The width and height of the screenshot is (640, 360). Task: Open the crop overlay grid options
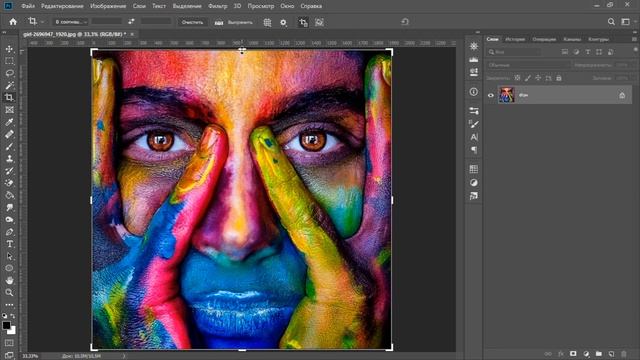[x=267, y=22]
